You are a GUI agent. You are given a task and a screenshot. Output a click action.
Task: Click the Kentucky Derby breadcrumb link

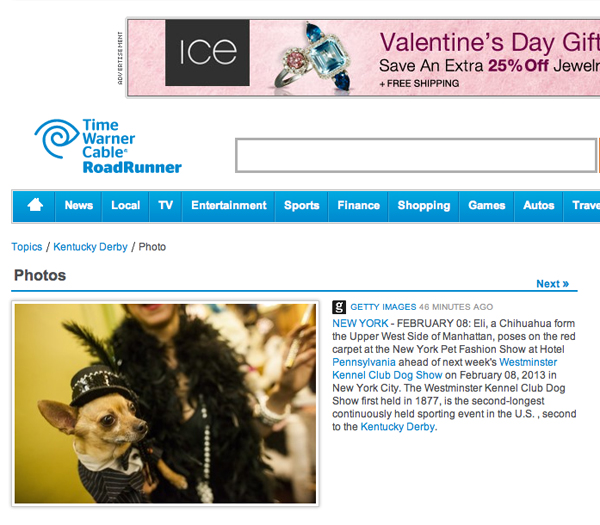click(90, 247)
